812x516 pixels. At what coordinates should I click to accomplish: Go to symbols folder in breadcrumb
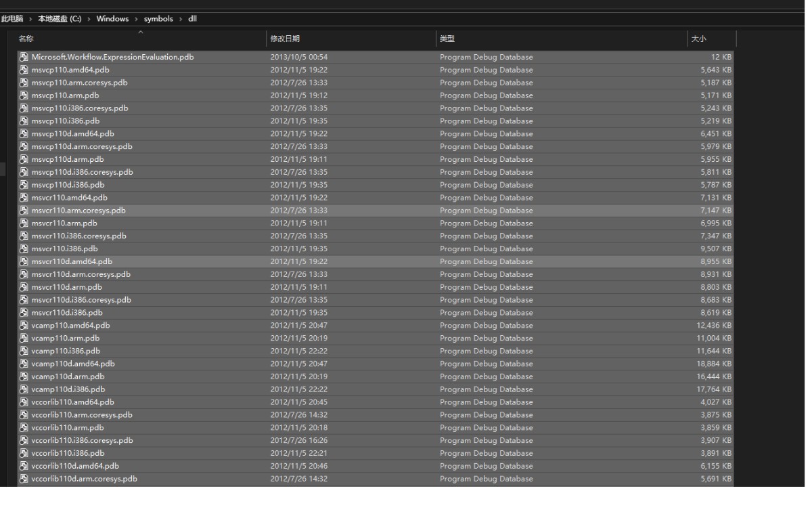click(158, 19)
